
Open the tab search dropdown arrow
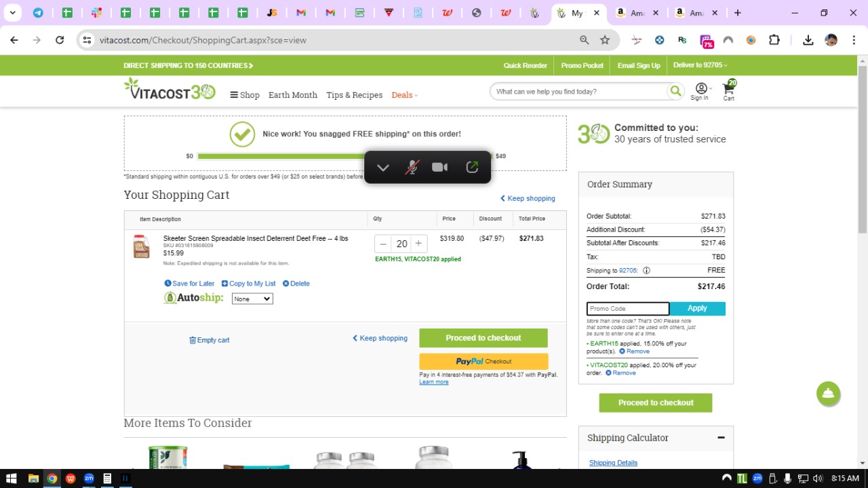[12, 13]
